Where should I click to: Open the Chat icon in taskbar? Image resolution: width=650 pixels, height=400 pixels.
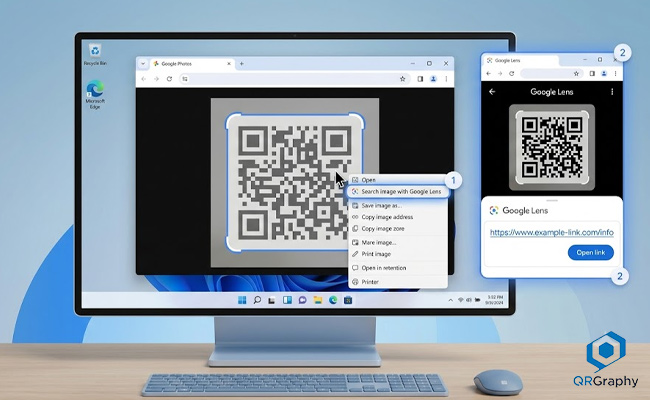302,300
